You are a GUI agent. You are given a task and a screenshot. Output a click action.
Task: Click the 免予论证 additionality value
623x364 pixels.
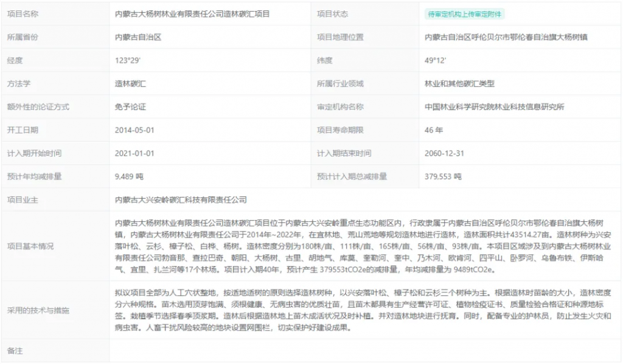point(130,107)
